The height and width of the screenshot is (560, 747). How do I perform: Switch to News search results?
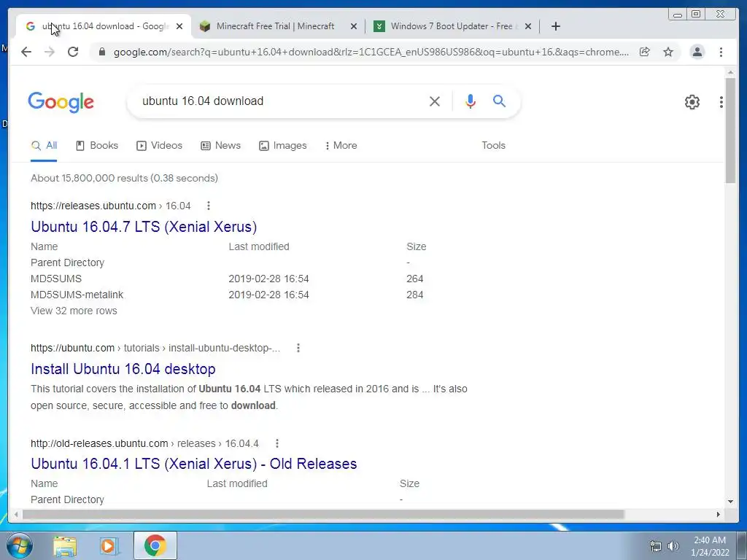point(220,146)
